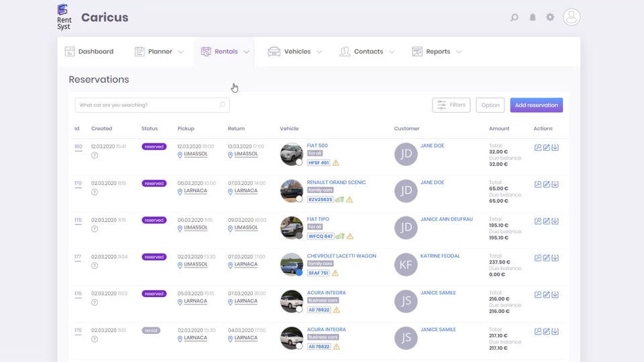
Task: Click pickup pin icon for reservation 180
Action: [180, 155]
